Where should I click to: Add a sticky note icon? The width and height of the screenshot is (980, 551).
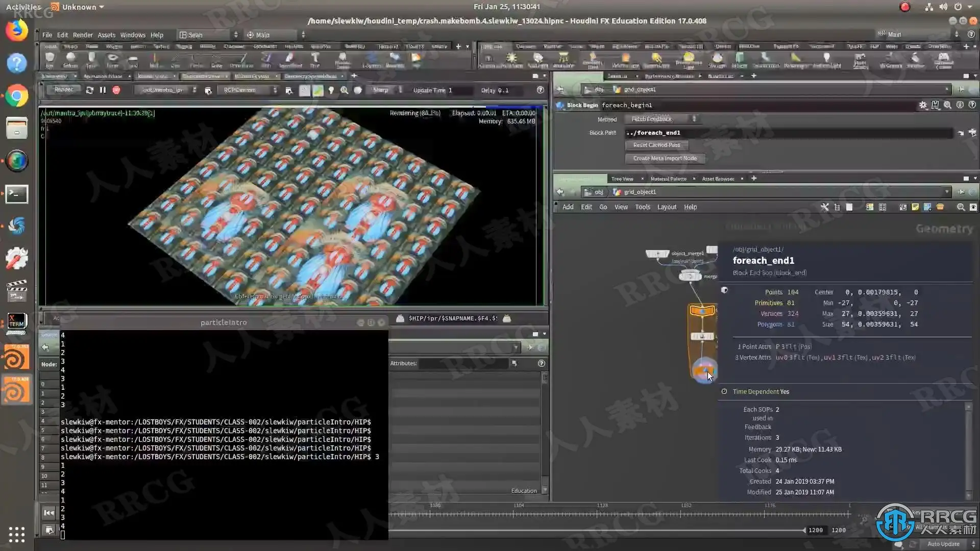tap(915, 207)
